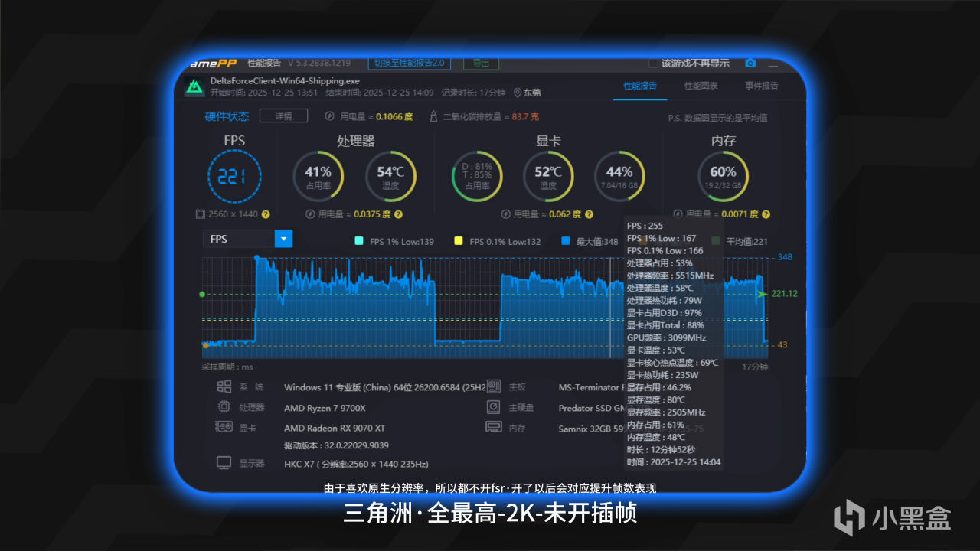Open the help icon beside 0.062 度
980x551 pixels.
588,214
